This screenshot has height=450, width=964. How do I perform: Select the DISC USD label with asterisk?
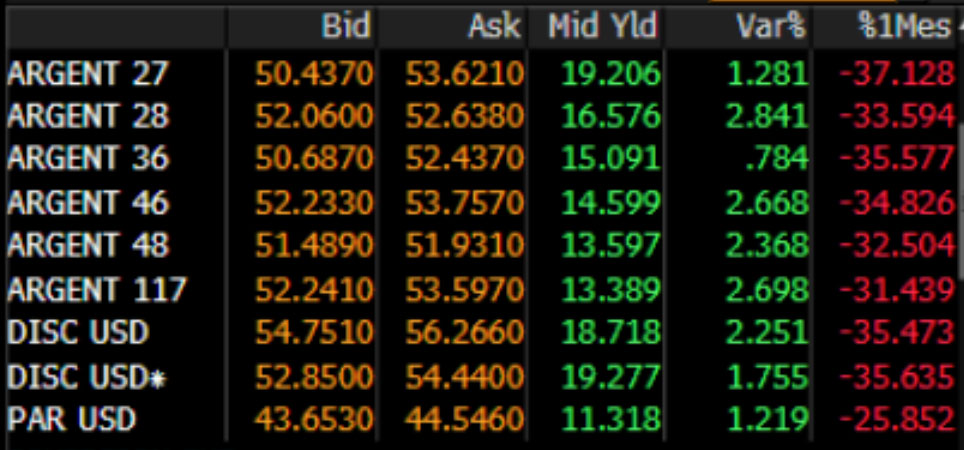84,376
